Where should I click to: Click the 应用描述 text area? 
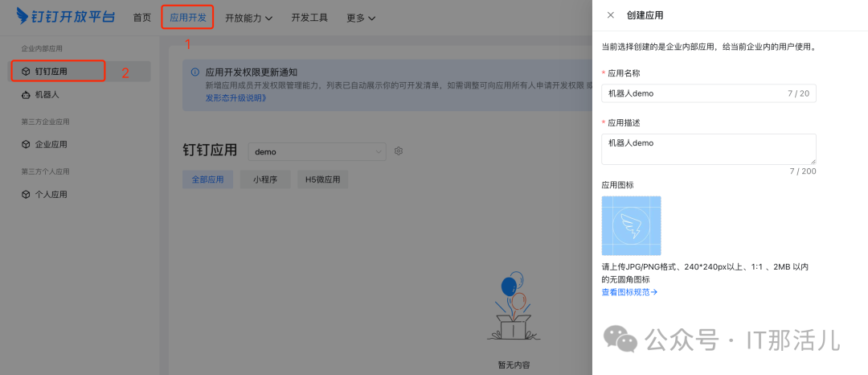click(x=709, y=149)
